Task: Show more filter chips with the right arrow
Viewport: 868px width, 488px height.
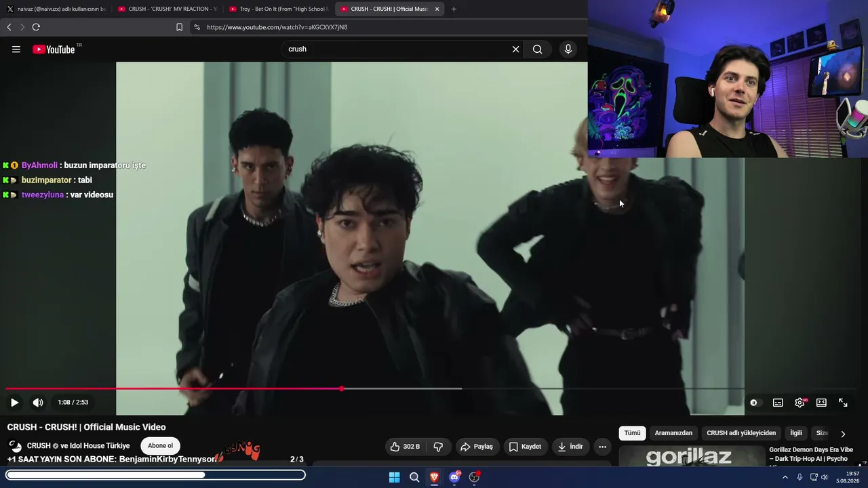Action: (843, 434)
